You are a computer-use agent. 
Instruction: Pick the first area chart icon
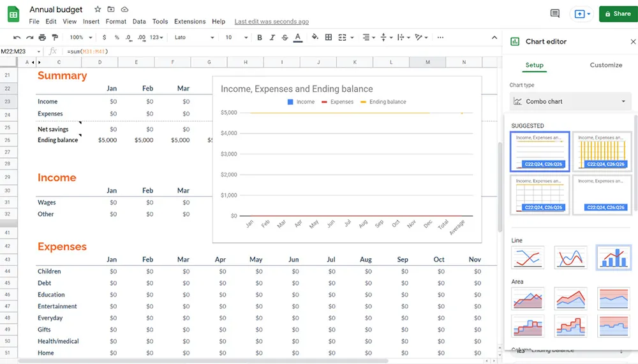pyautogui.click(x=528, y=298)
